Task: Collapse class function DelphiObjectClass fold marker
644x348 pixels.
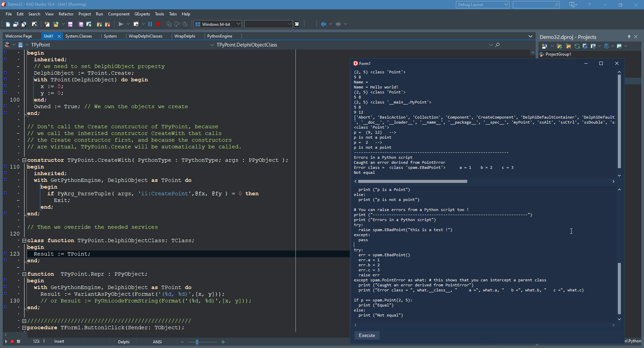Action: click(24, 240)
